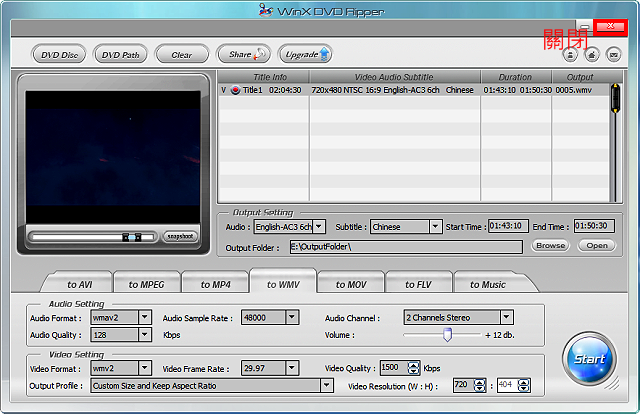Click the preview trim start marker

pyautogui.click(x=126, y=237)
